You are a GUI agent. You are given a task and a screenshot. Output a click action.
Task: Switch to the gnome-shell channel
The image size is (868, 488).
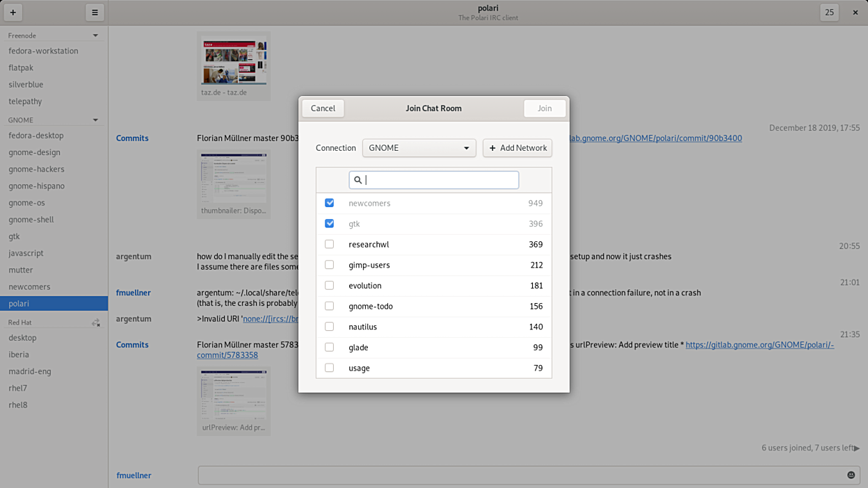click(x=31, y=220)
